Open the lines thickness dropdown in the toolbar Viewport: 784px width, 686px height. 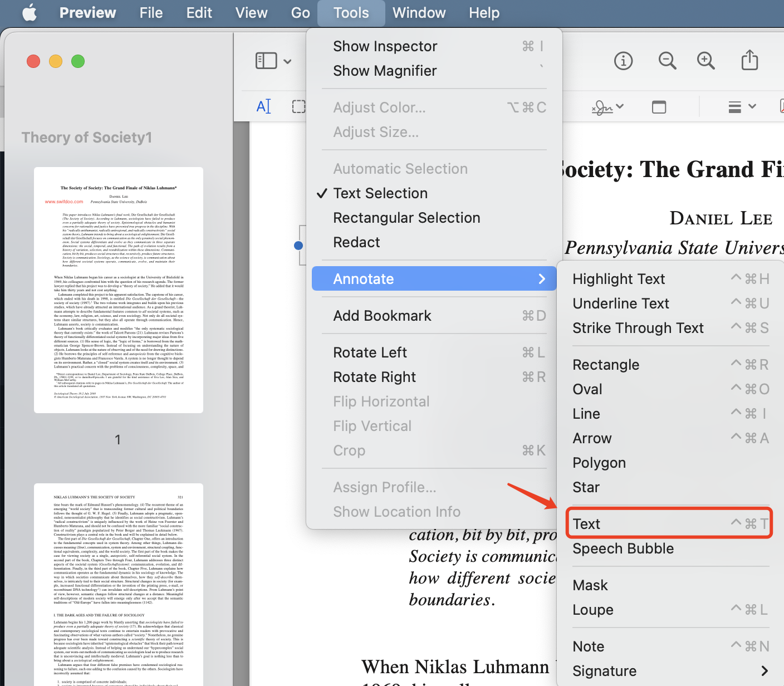coord(741,106)
